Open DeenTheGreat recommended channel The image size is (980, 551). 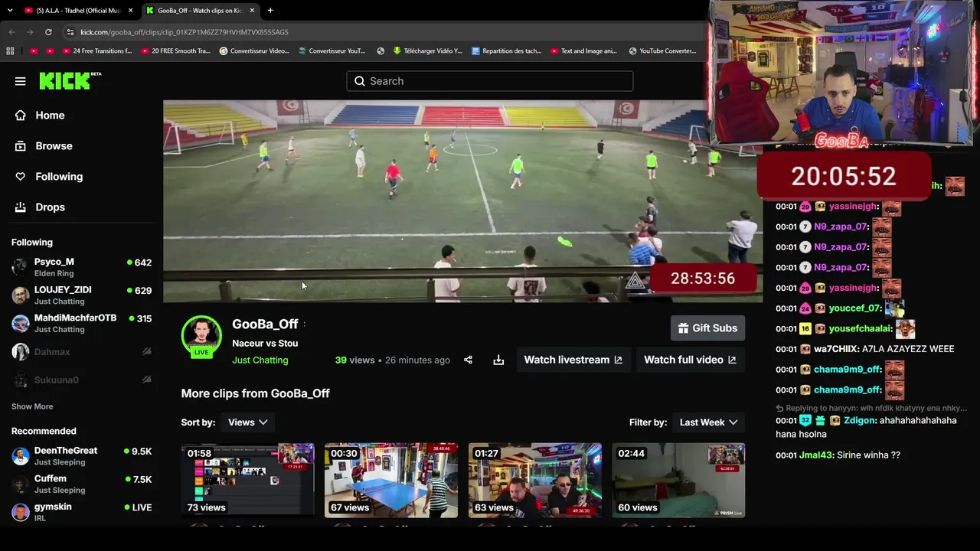(82, 456)
